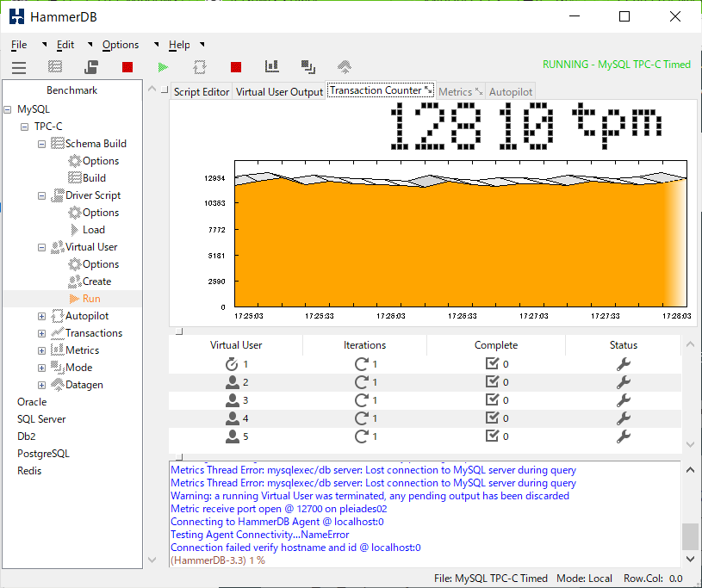702x588 pixels.
Task: Click the wrench status icon for user 1
Action: (624, 364)
